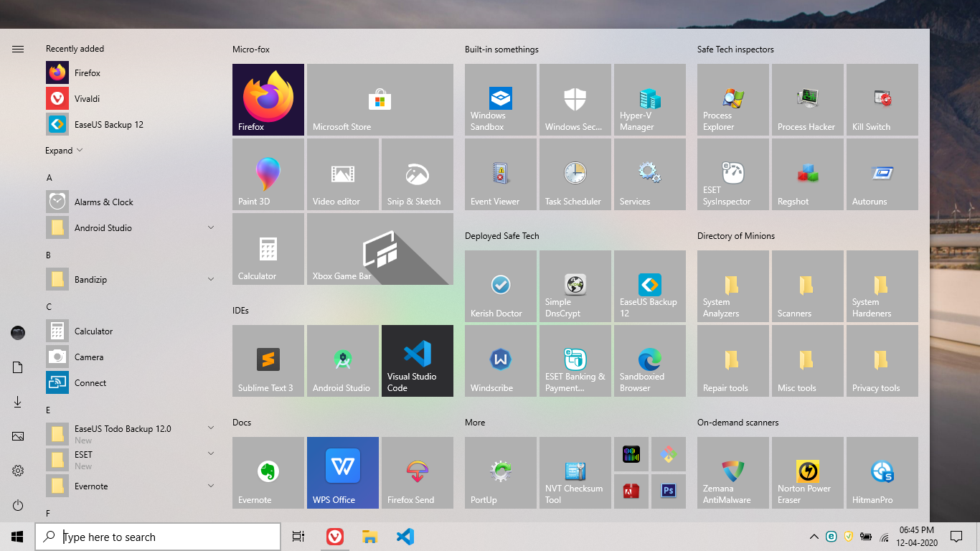Open the Visual Studio Code tile
Image resolution: width=980 pixels, height=551 pixels.
(x=418, y=361)
